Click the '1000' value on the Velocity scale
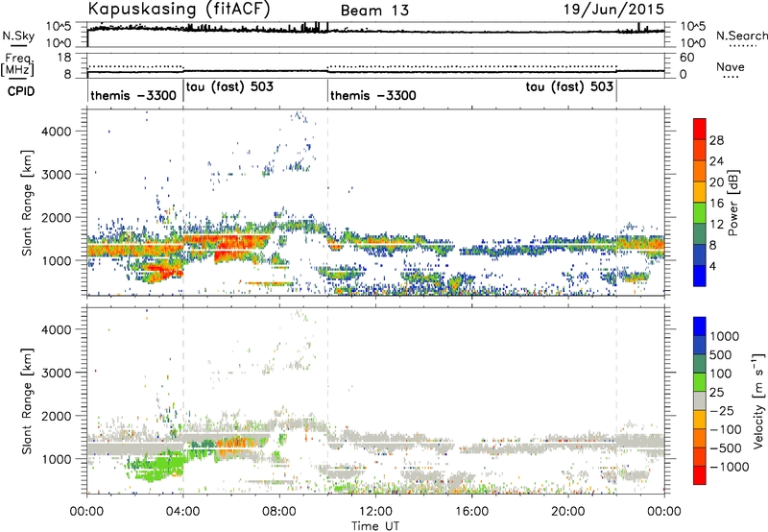 click(x=724, y=336)
